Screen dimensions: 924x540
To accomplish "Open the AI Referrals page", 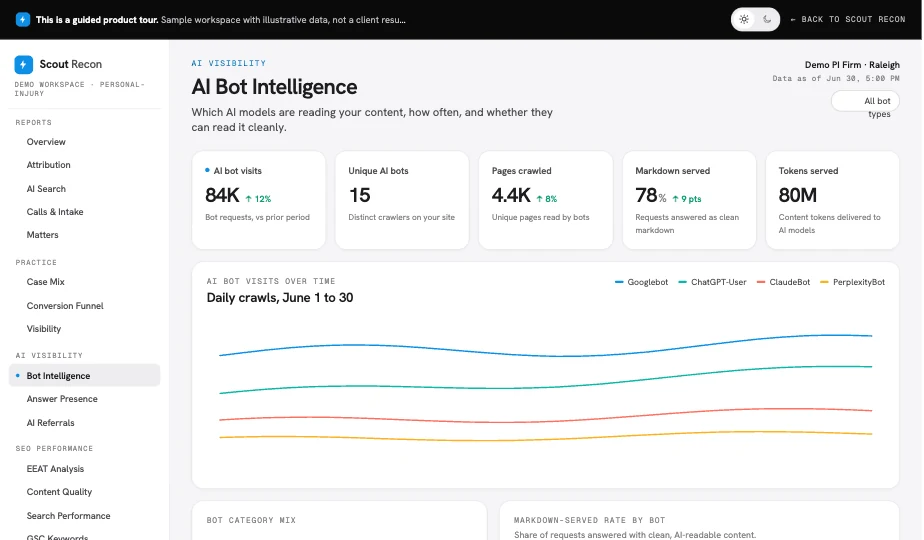I will [51, 423].
